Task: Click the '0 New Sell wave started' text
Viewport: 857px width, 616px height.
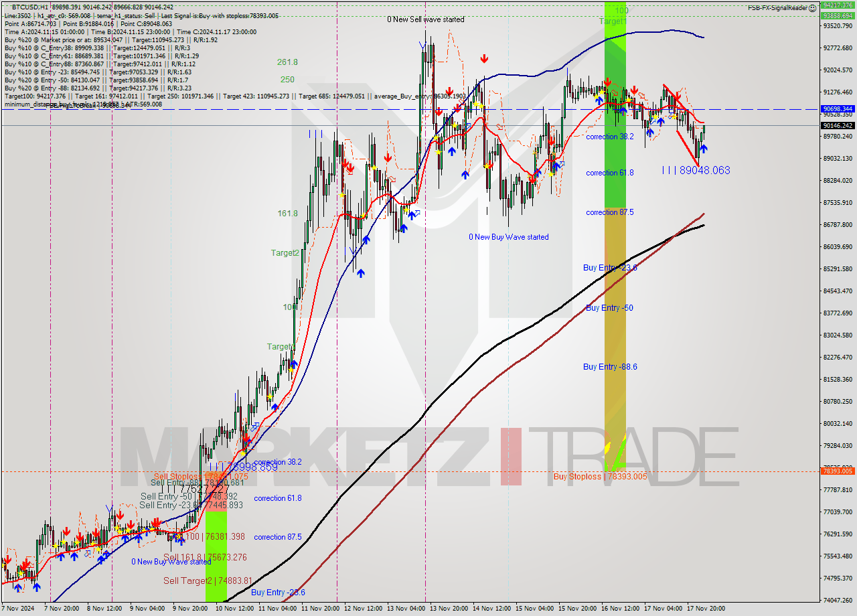Action: pos(426,19)
